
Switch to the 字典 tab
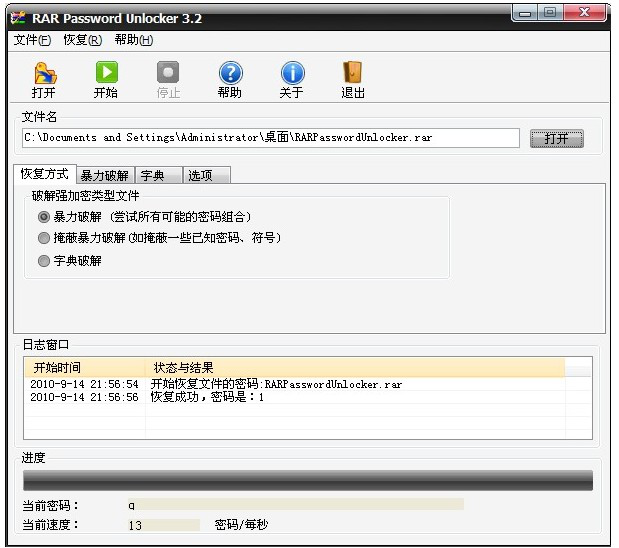coord(159,175)
